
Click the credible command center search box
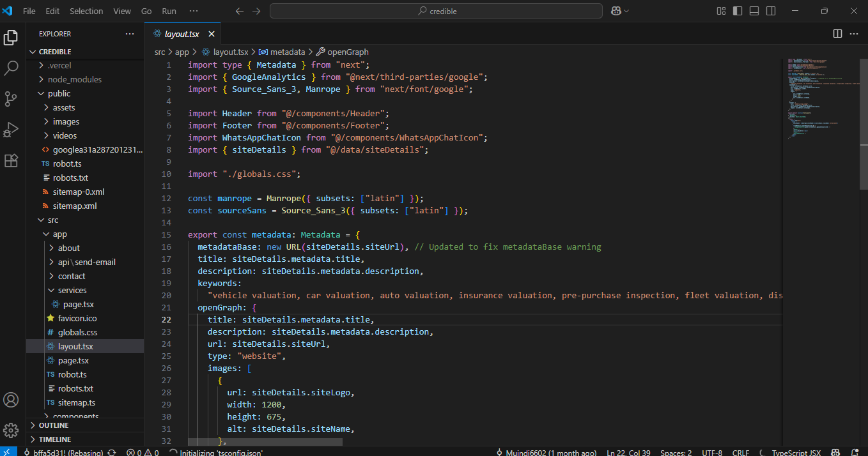[436, 11]
